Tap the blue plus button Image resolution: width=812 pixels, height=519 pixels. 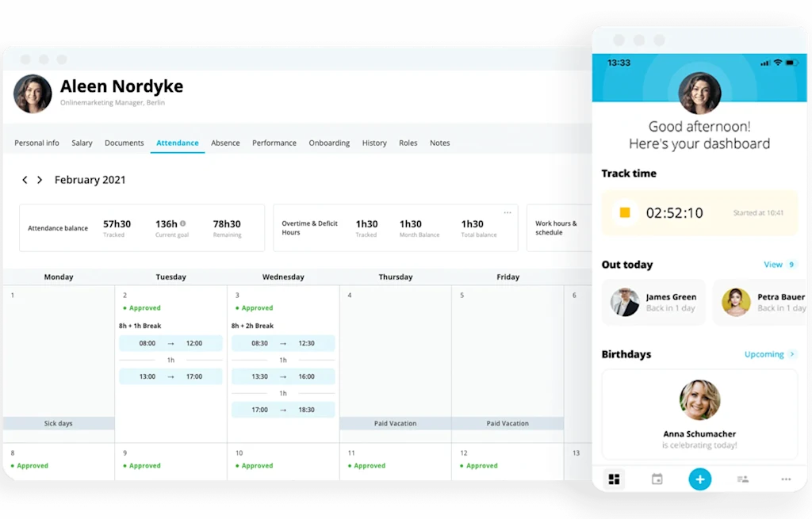tap(699, 479)
